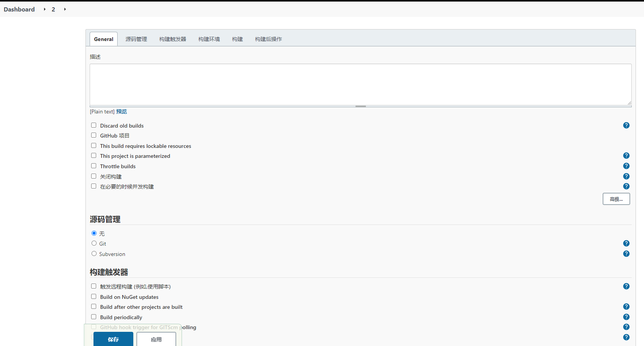Check the 关闭构建 option
644x346 pixels.
click(x=93, y=176)
